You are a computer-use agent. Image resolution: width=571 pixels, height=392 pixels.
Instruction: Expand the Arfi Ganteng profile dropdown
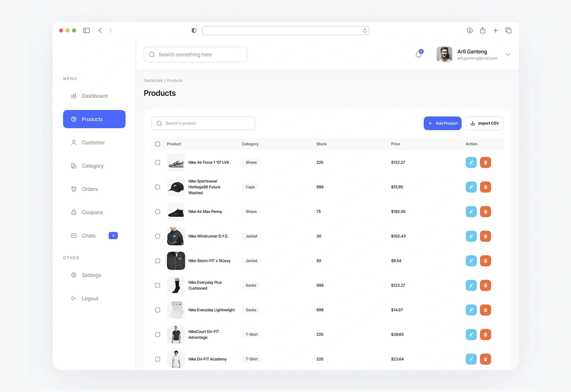click(x=508, y=55)
